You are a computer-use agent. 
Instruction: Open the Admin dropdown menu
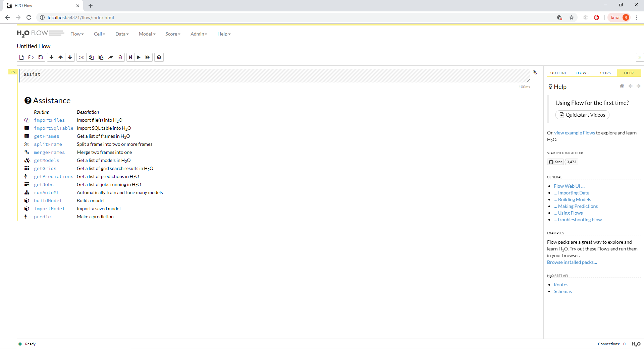click(x=199, y=34)
